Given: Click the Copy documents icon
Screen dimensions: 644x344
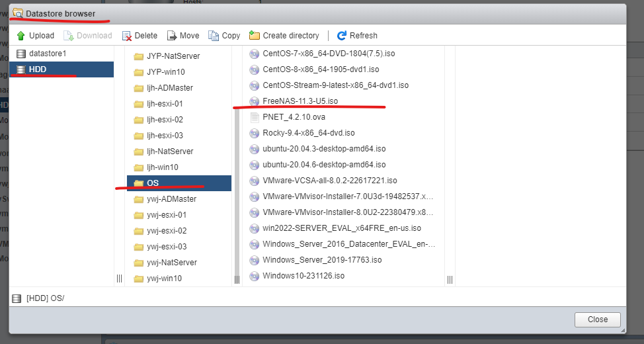Looking at the screenshot, I should [x=214, y=36].
